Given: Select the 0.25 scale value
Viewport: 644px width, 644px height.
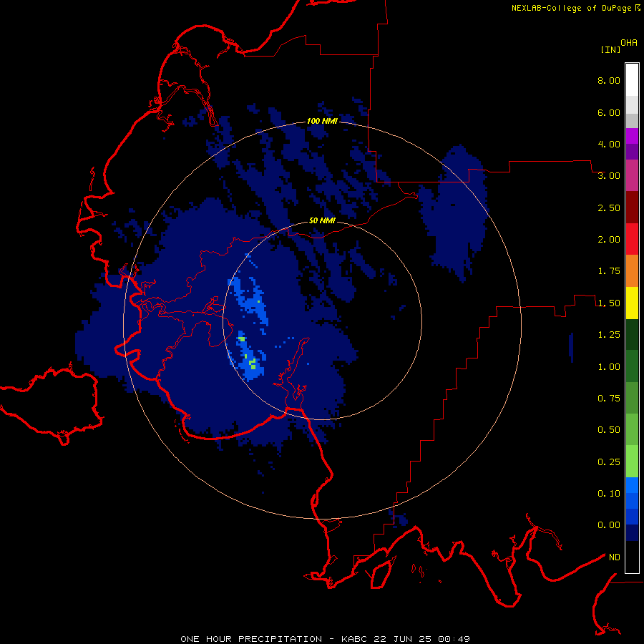Looking at the screenshot, I should [609, 462].
